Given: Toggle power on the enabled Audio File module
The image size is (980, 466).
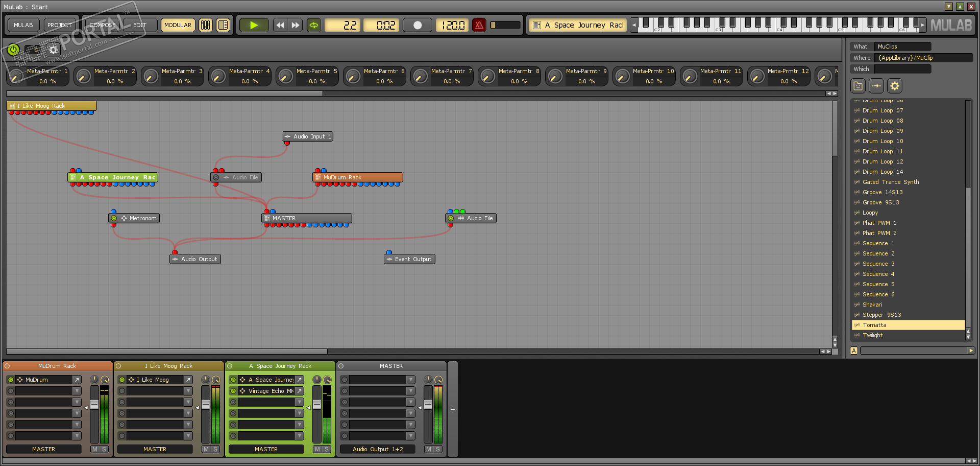Looking at the screenshot, I should (x=451, y=218).
